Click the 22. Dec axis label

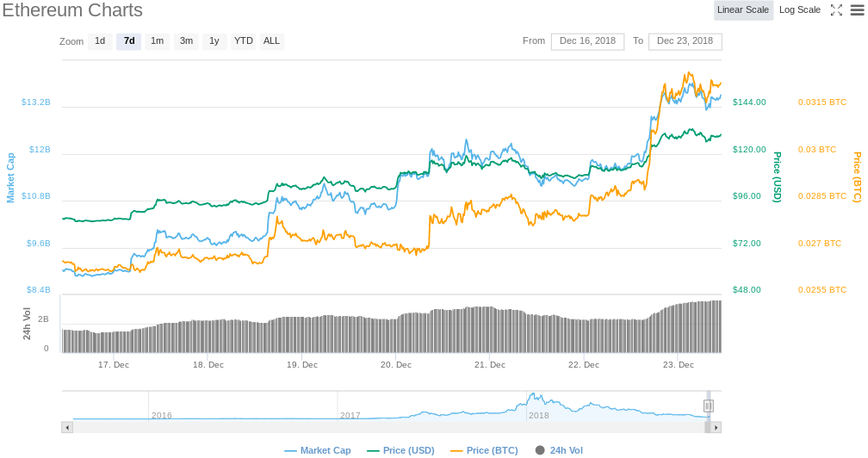584,365
